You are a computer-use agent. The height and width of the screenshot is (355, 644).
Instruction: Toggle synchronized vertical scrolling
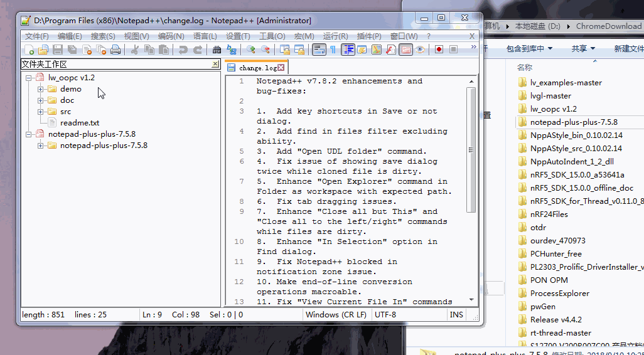coord(284,50)
